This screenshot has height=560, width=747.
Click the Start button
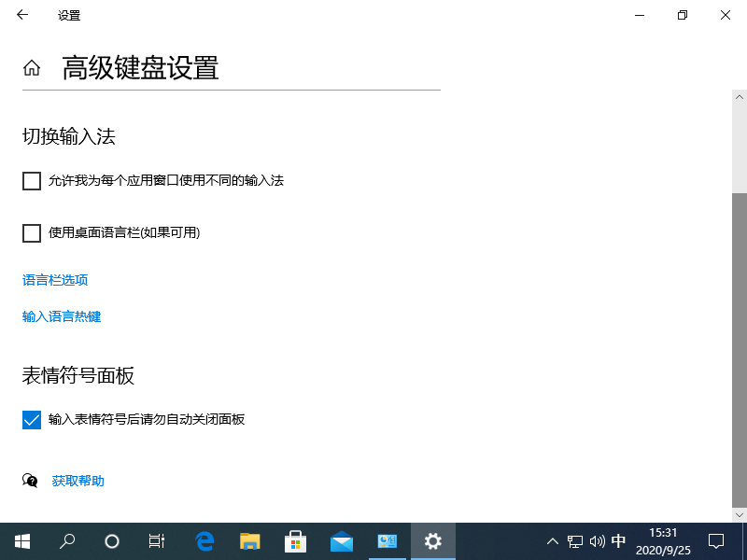click(x=21, y=540)
